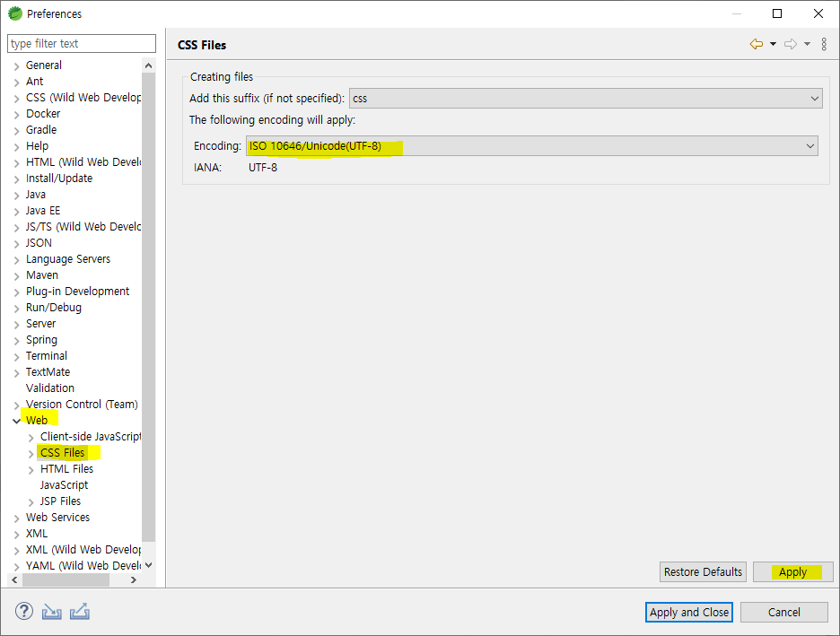The width and height of the screenshot is (840, 636).
Task: Click the Restore Defaults button
Action: coord(703,571)
